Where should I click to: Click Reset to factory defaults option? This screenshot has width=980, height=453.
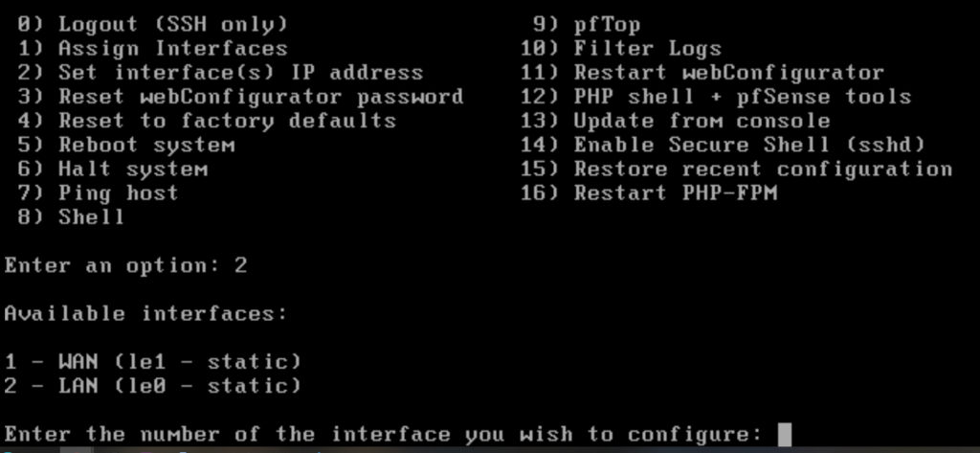(207, 120)
